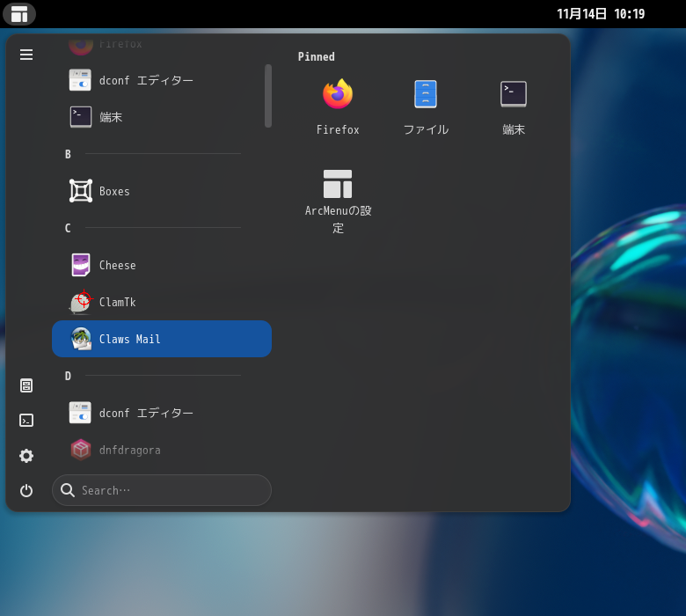Viewport: 686px width, 616px height.
Task: Click the power button icon
Action: point(26,491)
